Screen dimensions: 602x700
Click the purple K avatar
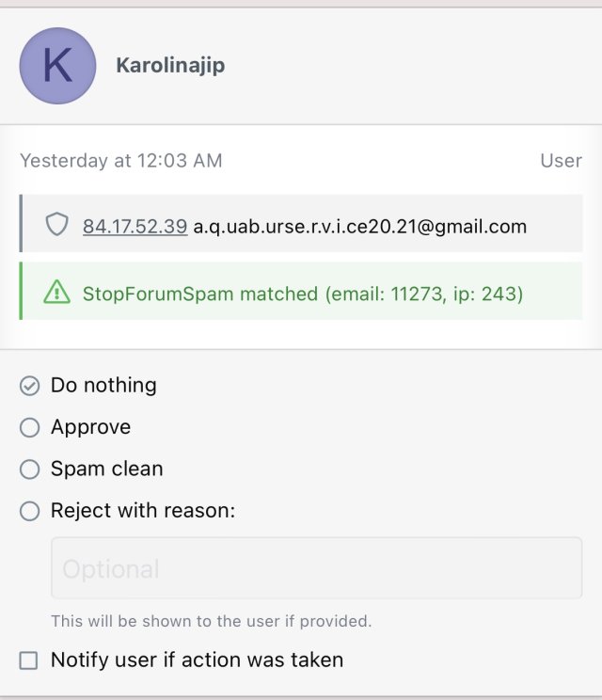57,66
